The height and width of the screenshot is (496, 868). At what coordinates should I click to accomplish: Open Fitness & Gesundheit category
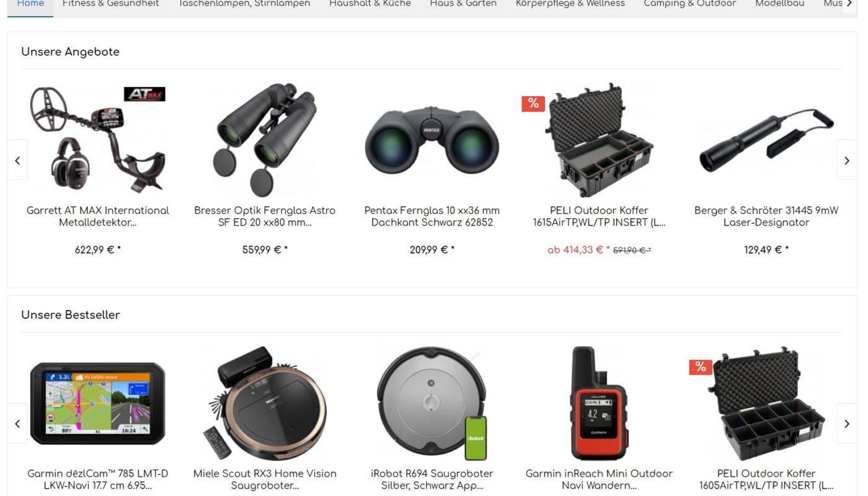[110, 5]
